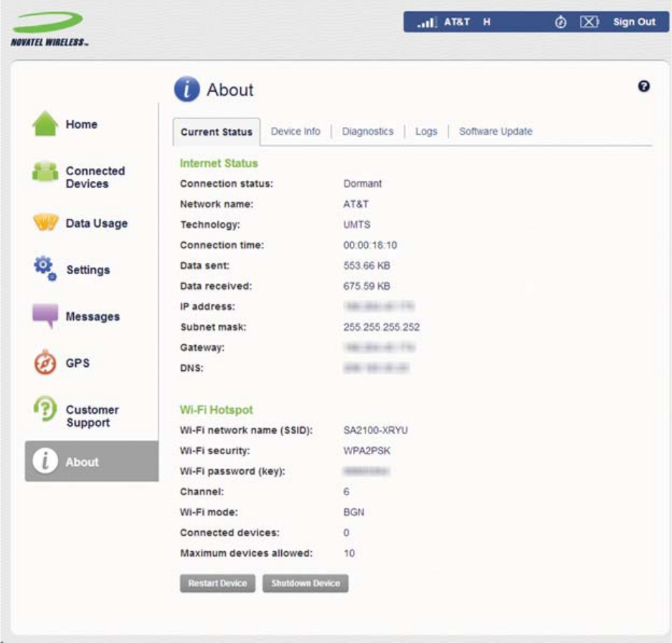Screen dimensions: 672x643
Task: Click the blue Settings gears icon
Action: (x=45, y=268)
